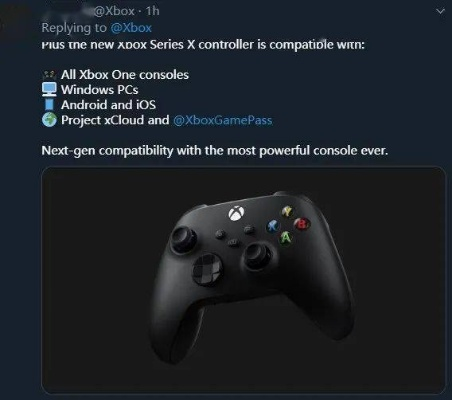
Task: Click the globe emoji beside Project xCloud
Action: click(x=49, y=120)
